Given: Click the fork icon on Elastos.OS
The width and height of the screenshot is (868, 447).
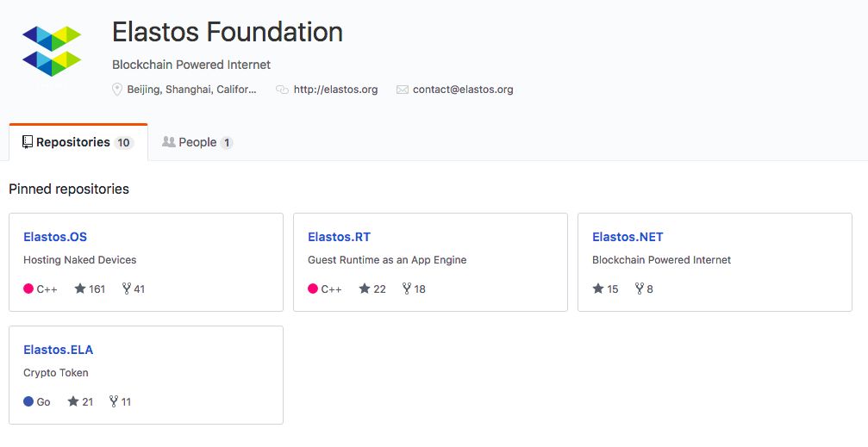Looking at the screenshot, I should pyautogui.click(x=126, y=289).
